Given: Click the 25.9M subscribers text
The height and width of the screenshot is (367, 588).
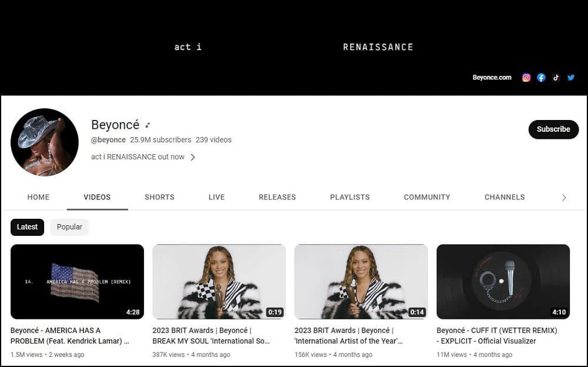Looking at the screenshot, I should tap(161, 140).
